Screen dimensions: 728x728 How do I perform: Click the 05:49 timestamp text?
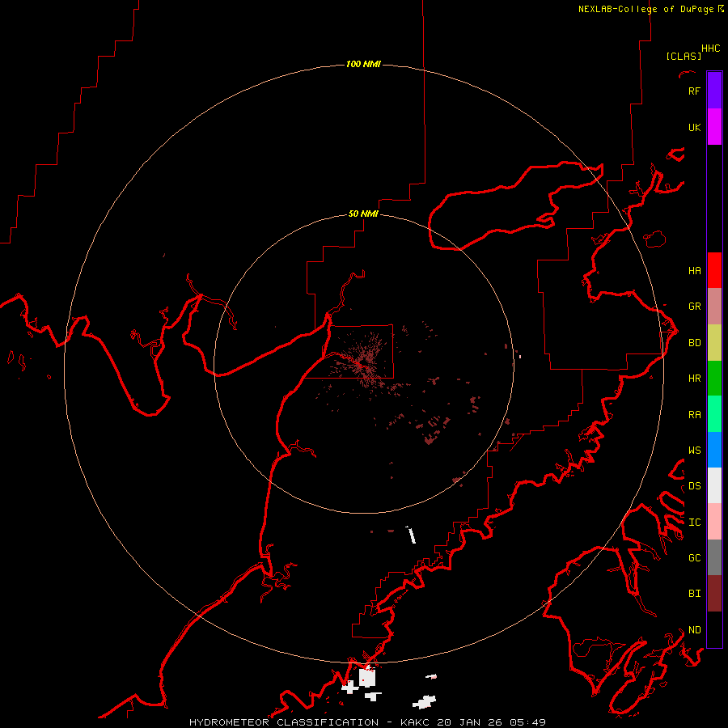(x=527, y=722)
